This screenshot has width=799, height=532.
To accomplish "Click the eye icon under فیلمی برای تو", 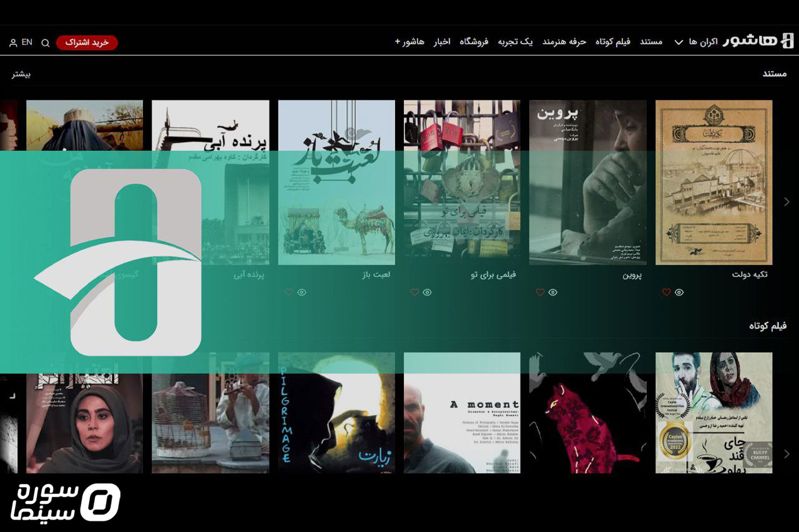I will coord(428,292).
